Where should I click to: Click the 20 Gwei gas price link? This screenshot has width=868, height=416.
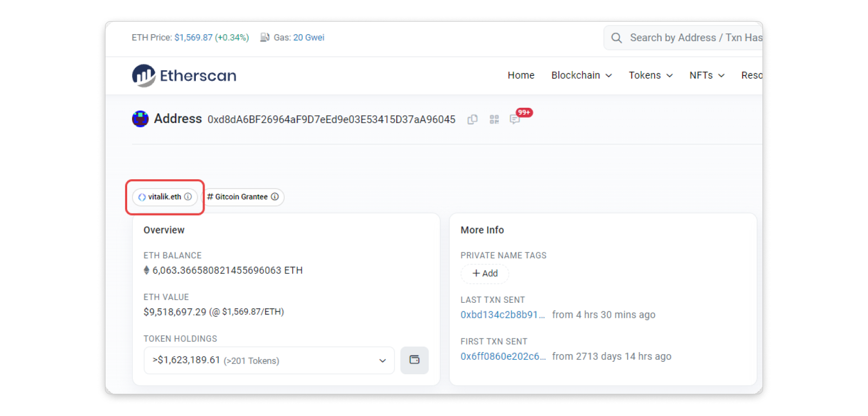pos(308,37)
